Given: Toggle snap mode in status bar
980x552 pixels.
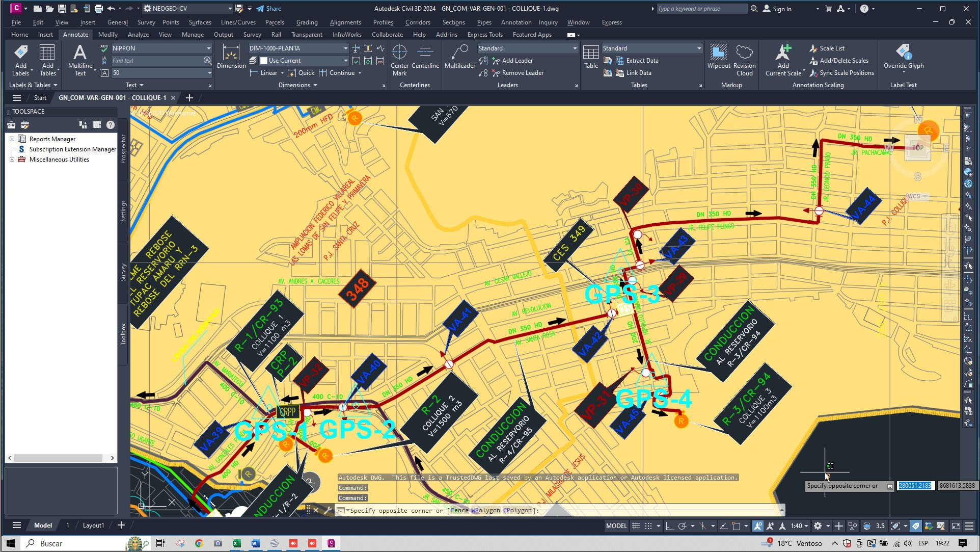Looking at the screenshot, I should point(648,526).
